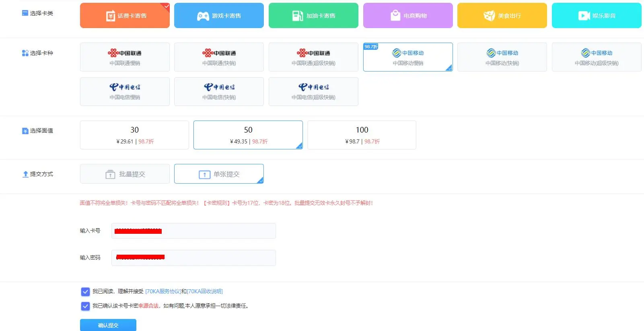Choose 中国联通(快销) card type
The image size is (644, 331).
click(x=219, y=57)
